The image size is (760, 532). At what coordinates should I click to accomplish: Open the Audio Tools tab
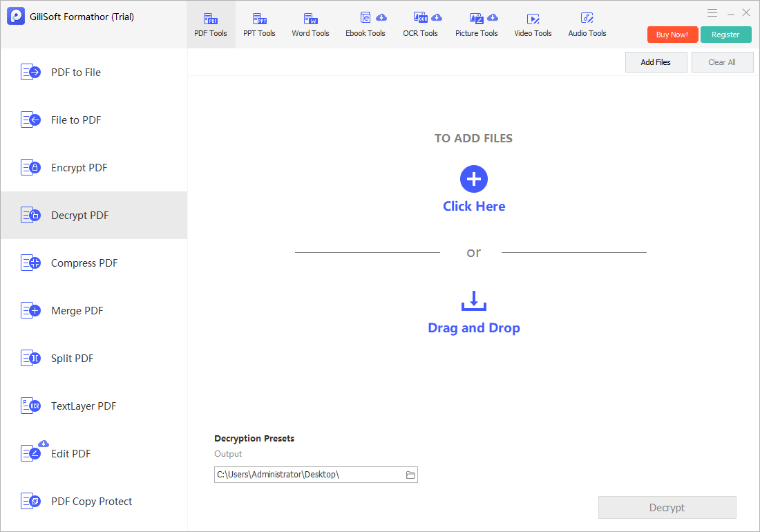587,25
